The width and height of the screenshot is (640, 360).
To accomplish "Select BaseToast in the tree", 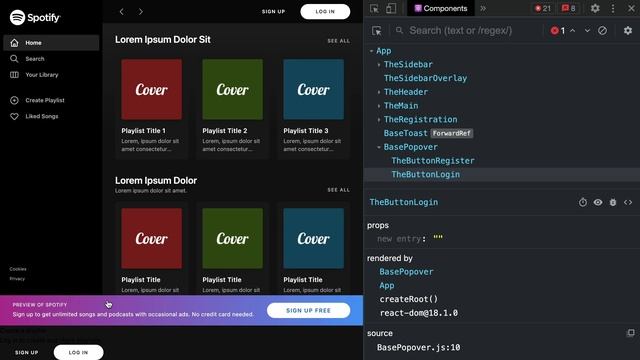I will pyautogui.click(x=405, y=133).
